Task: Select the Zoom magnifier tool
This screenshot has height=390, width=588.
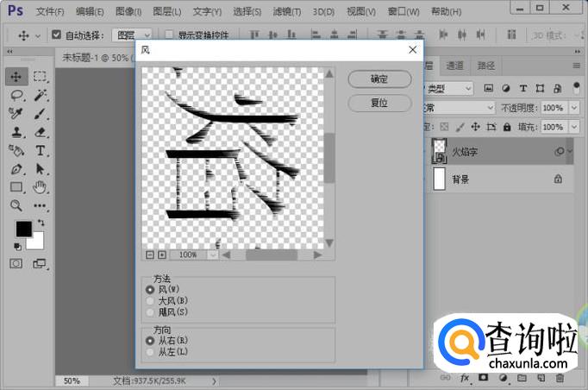Action: pyautogui.click(x=16, y=205)
